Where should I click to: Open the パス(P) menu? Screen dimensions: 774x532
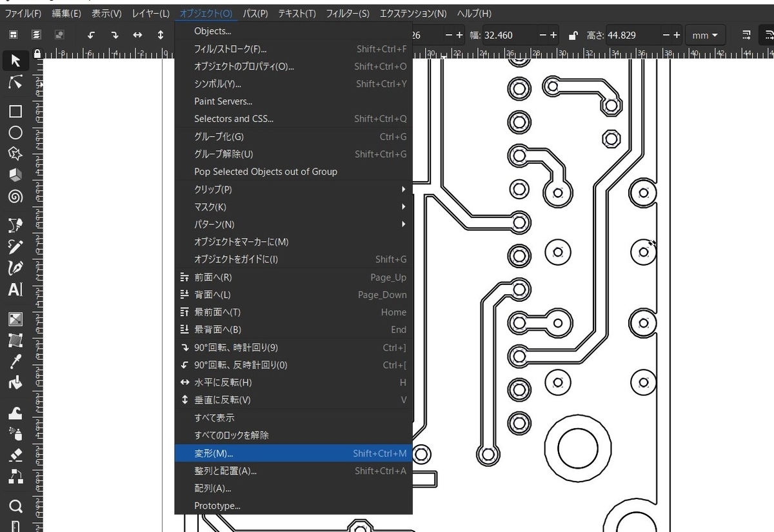pos(255,13)
